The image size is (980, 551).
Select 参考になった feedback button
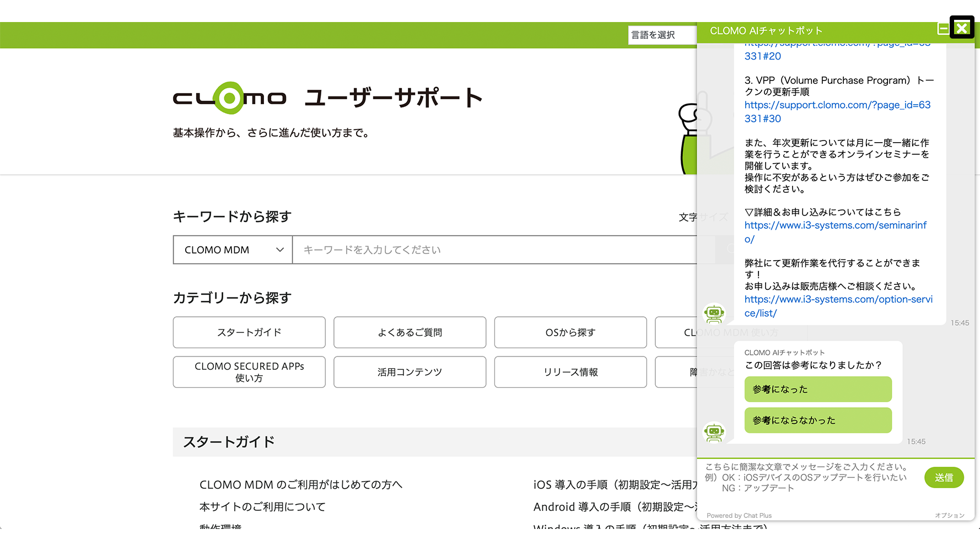[x=818, y=389]
